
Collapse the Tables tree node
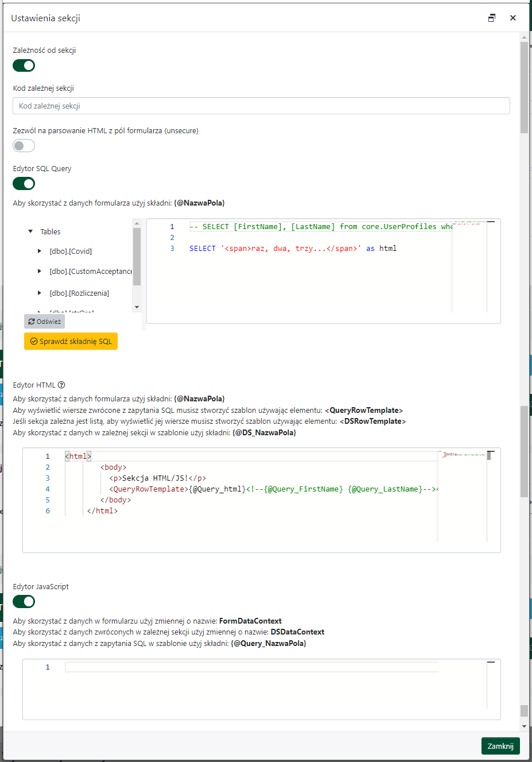(x=30, y=231)
